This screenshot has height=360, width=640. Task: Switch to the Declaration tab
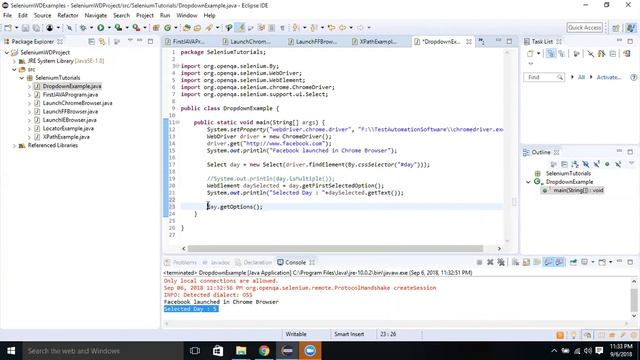click(x=253, y=262)
